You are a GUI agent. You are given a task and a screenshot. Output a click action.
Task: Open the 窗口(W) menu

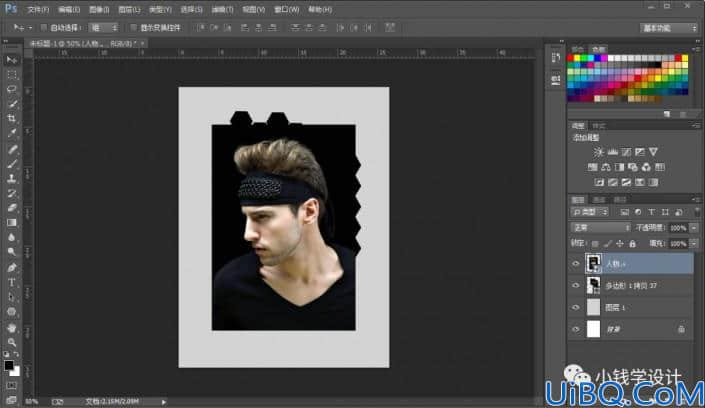pos(286,9)
